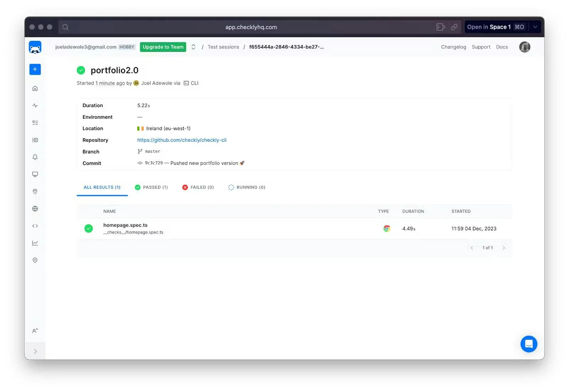Open the homepage.spec.ts test result

(125, 225)
